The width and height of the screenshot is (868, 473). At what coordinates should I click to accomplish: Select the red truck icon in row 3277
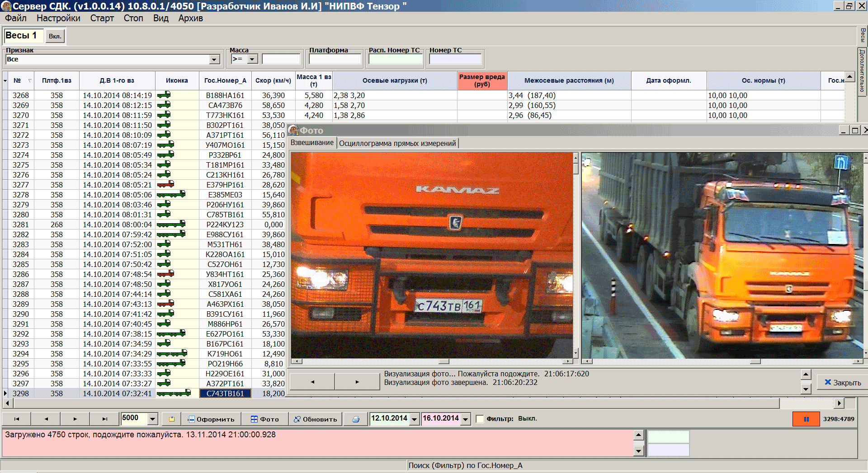[x=165, y=184]
